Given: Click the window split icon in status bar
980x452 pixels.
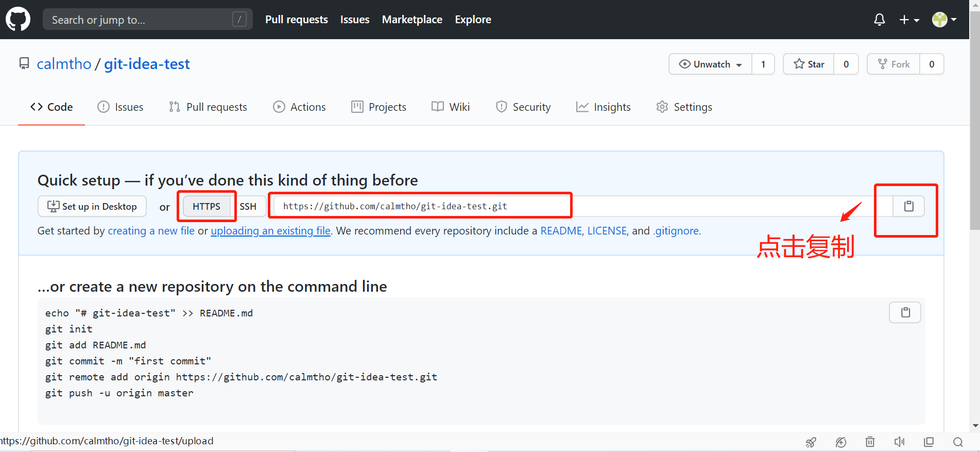Looking at the screenshot, I should [929, 442].
